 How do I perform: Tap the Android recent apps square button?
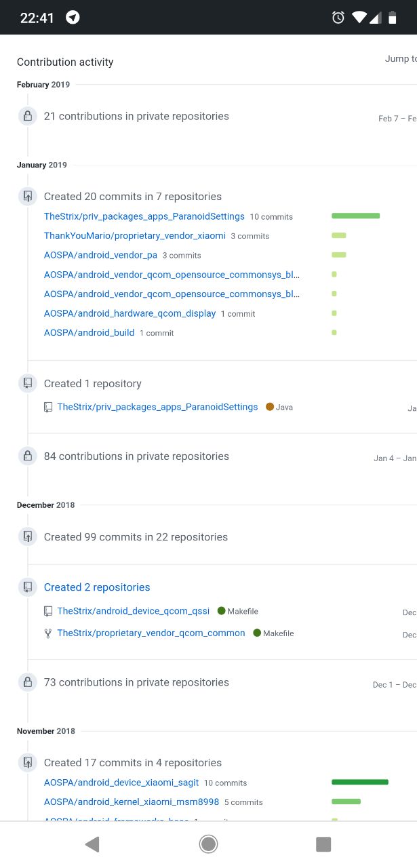point(323,844)
